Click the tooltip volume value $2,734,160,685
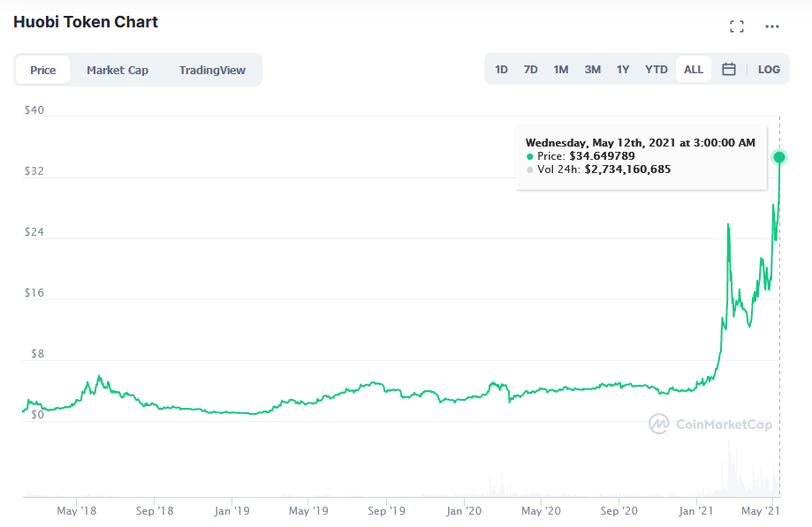812x527 pixels. [x=627, y=169]
